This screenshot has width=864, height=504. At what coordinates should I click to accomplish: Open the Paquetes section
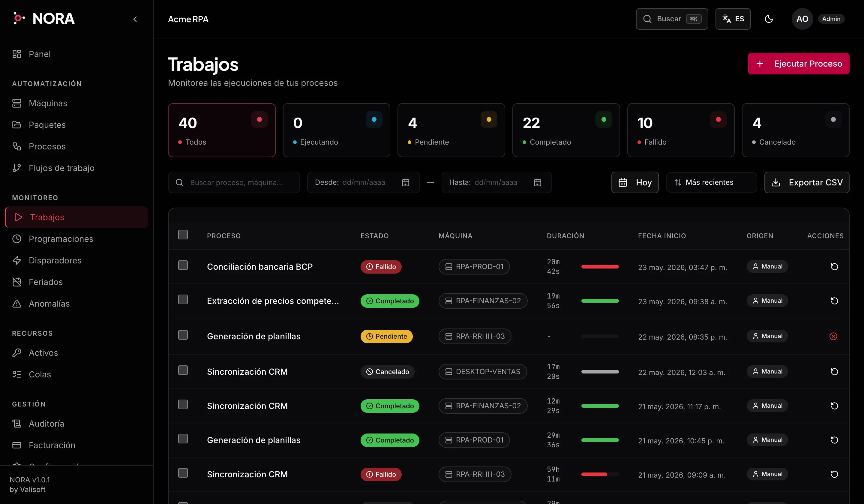pos(76,125)
